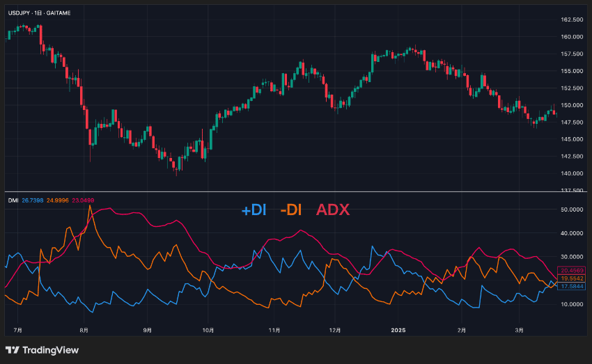Click the 150.000 price scale label
The image size is (592, 364).
click(x=572, y=105)
